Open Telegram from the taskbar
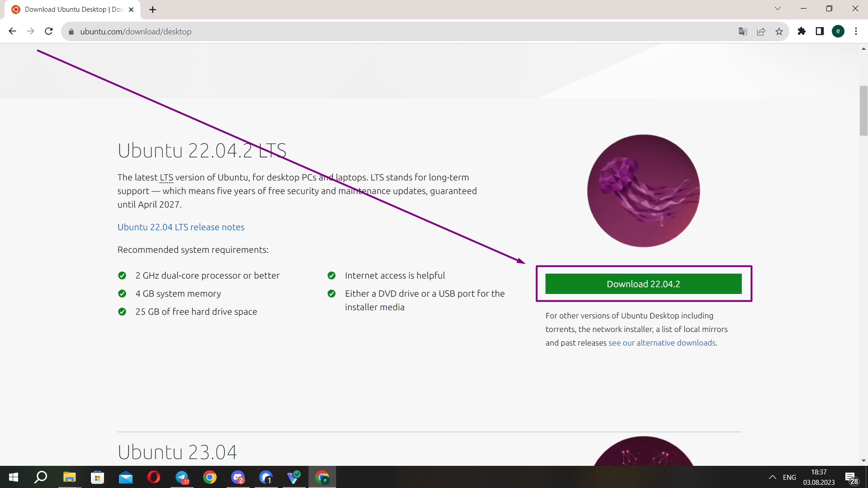The height and width of the screenshot is (488, 868). tap(182, 477)
